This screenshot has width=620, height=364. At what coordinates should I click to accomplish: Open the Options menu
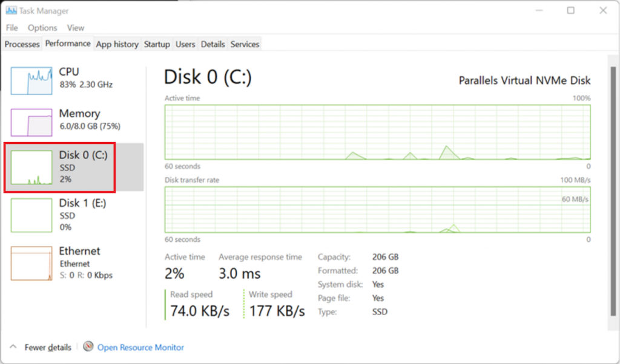click(42, 28)
